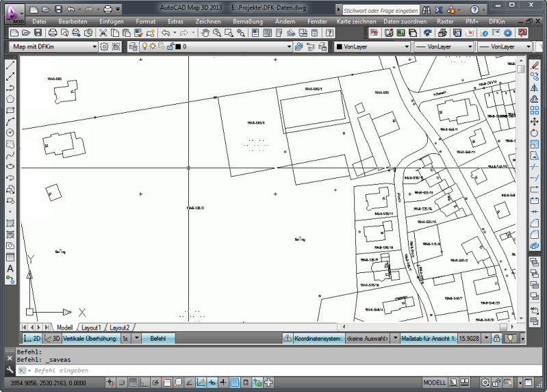Open the Zeichnen menu
The height and width of the screenshot is (392, 547).
[208, 22]
